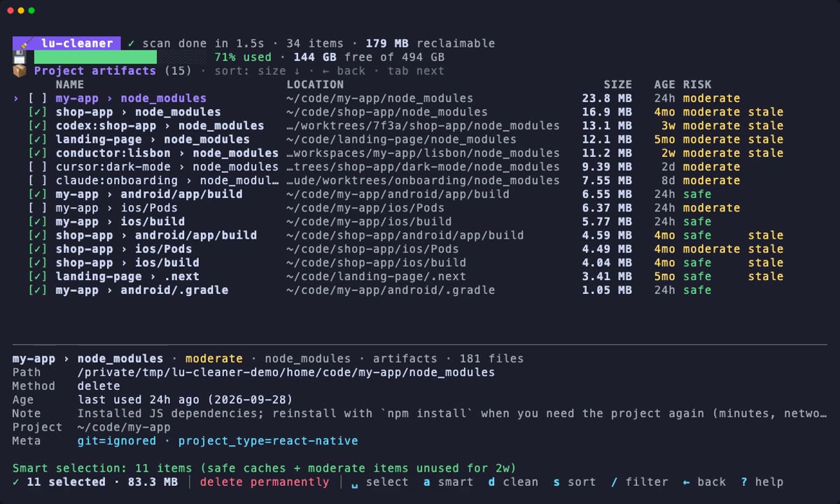This screenshot has height=504, width=840.
Task: Toggle checkbox for landing-page › .next
Action: pyautogui.click(x=38, y=276)
